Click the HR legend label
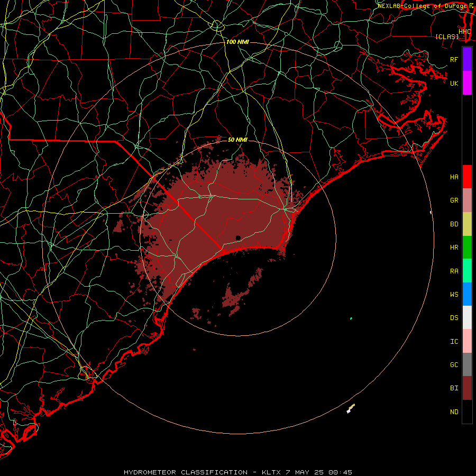The image size is (476, 476). click(454, 248)
